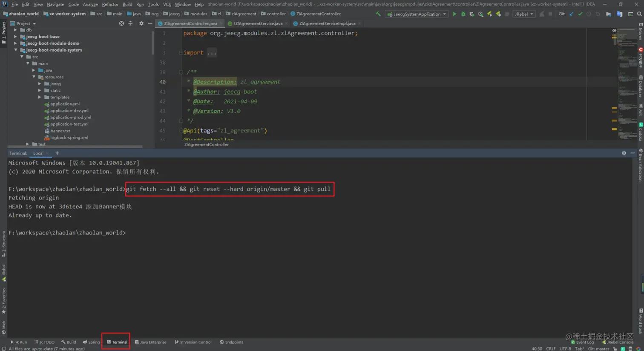Click the Git update project arrow
Image resolution: width=644 pixels, height=351 pixels.
point(572,14)
